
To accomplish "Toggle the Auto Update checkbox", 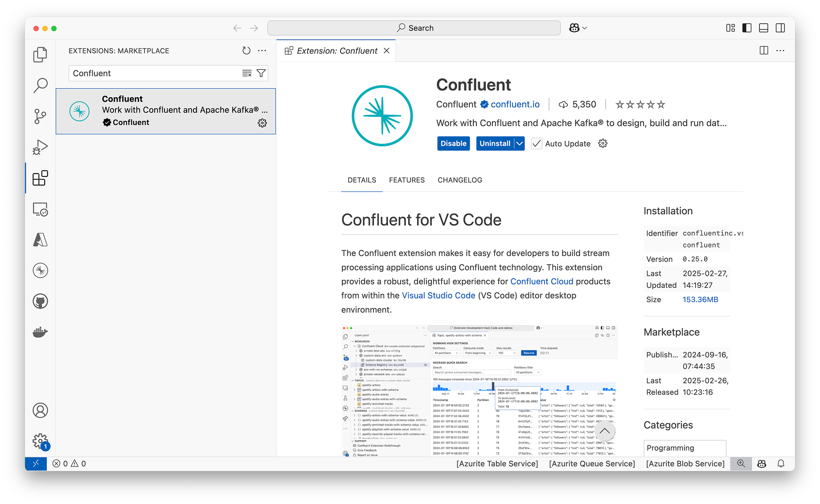I will click(x=537, y=143).
